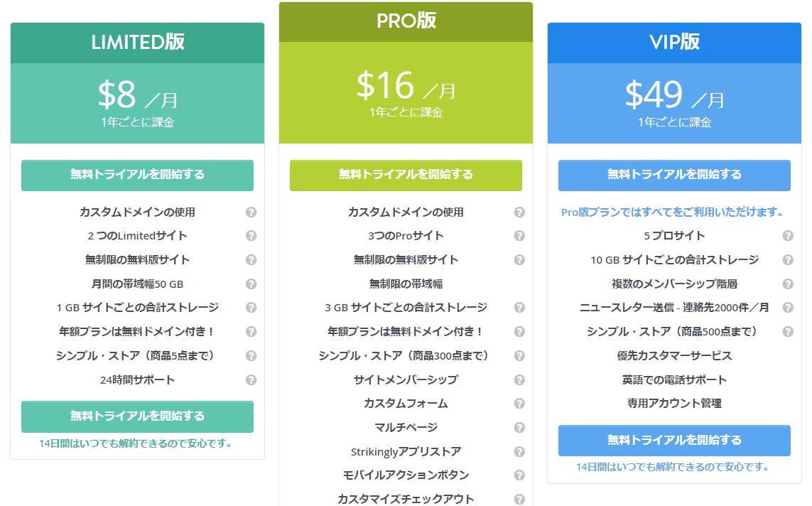Click help icon next to 3つのProサイト

[x=519, y=236]
